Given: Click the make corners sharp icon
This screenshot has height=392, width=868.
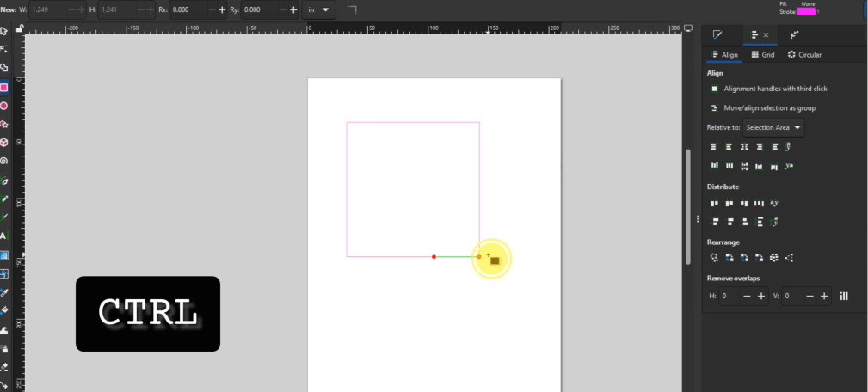Looking at the screenshot, I should pyautogui.click(x=352, y=9).
